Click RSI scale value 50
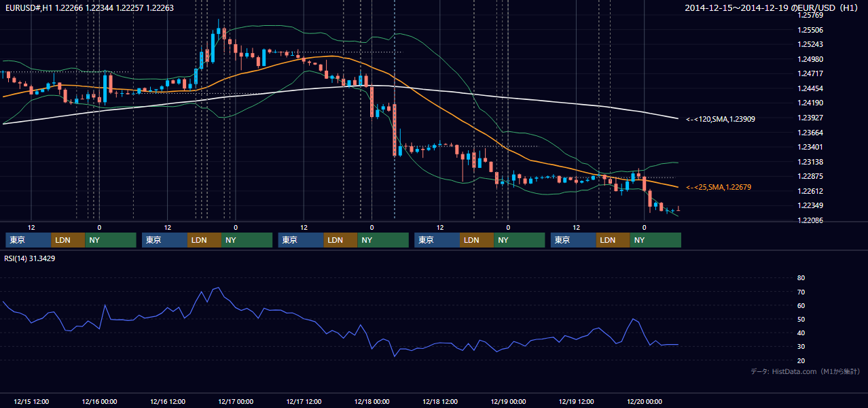The width and height of the screenshot is (868, 408). [801, 319]
